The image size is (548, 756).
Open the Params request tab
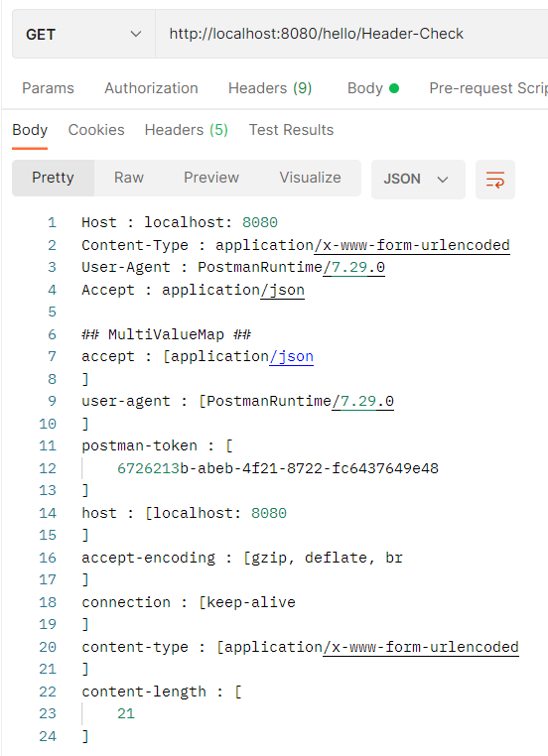(x=48, y=88)
